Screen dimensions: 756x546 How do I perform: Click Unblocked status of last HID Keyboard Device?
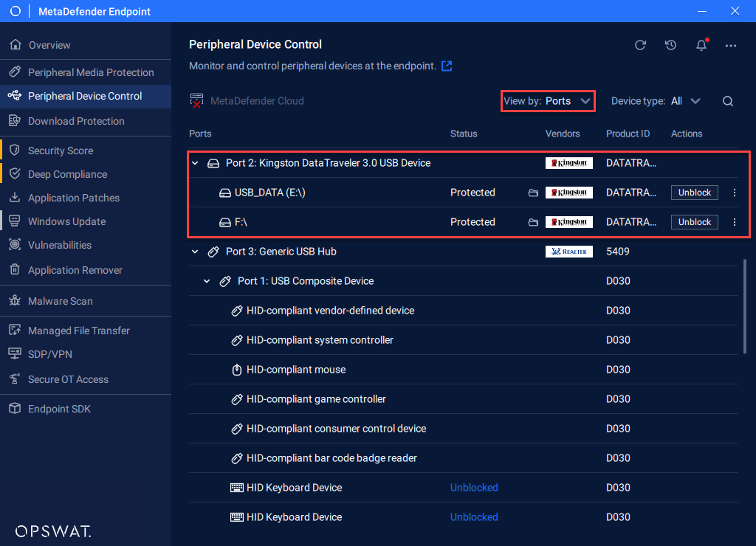click(x=474, y=517)
